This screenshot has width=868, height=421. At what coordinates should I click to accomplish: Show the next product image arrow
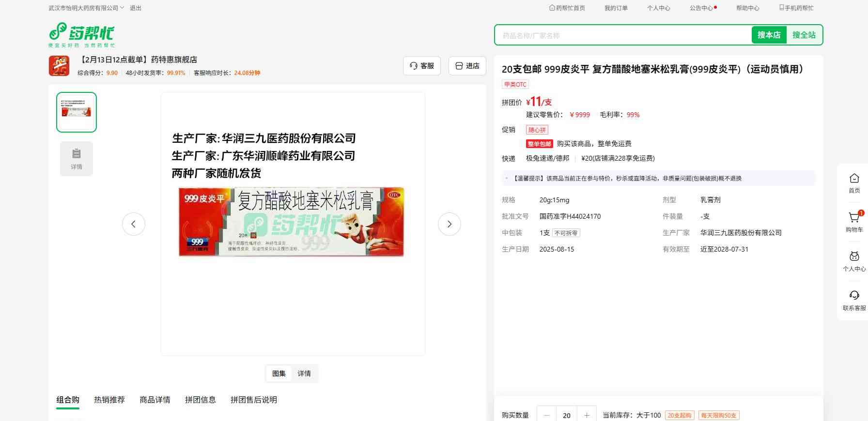click(449, 224)
